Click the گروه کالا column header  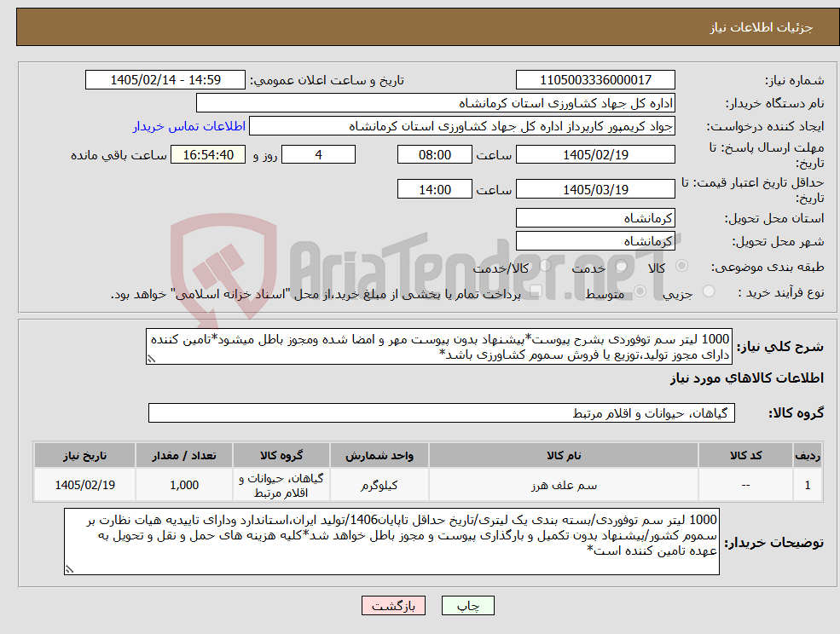pos(281,455)
